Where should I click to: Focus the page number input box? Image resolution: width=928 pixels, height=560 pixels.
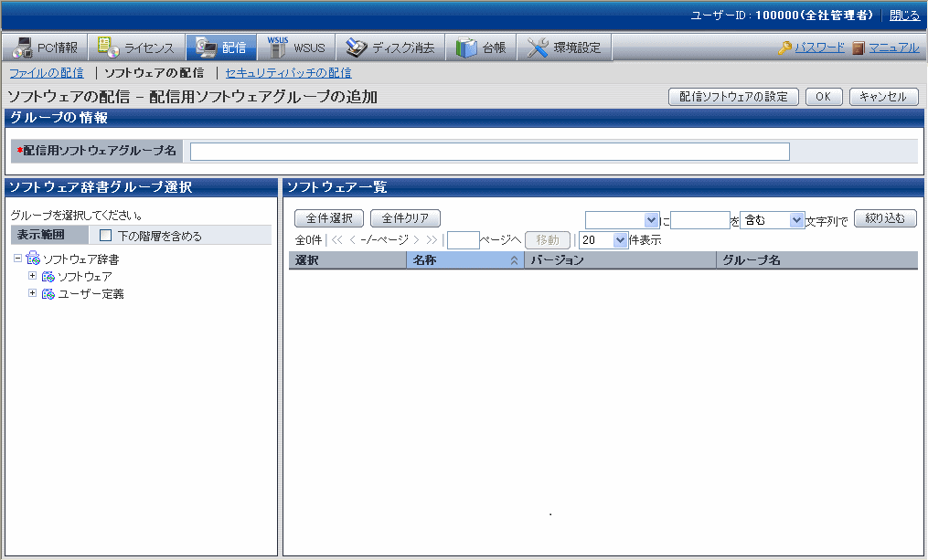[x=463, y=240]
